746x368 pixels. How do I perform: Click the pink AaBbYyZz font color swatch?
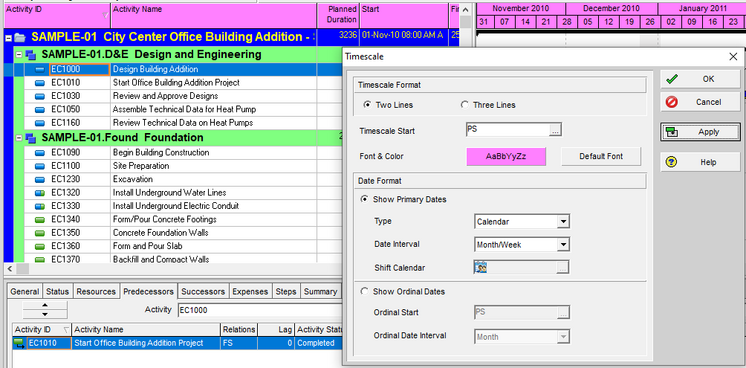[x=506, y=156]
